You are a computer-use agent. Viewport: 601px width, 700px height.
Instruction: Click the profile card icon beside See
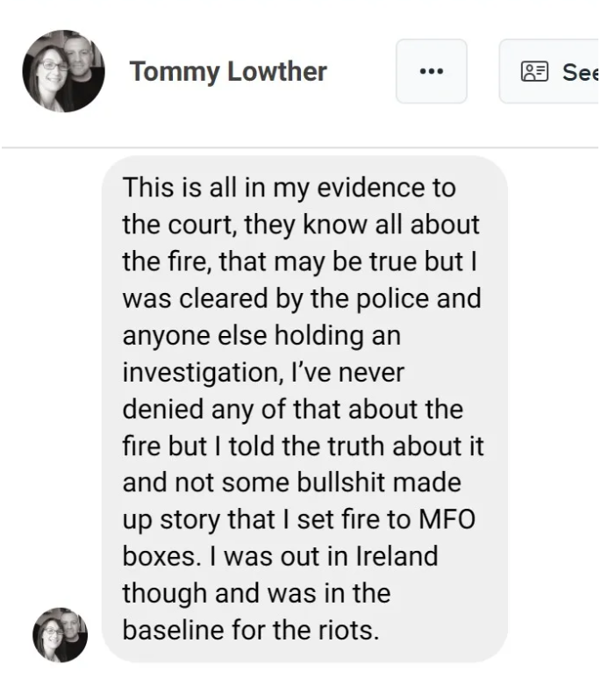tap(534, 71)
